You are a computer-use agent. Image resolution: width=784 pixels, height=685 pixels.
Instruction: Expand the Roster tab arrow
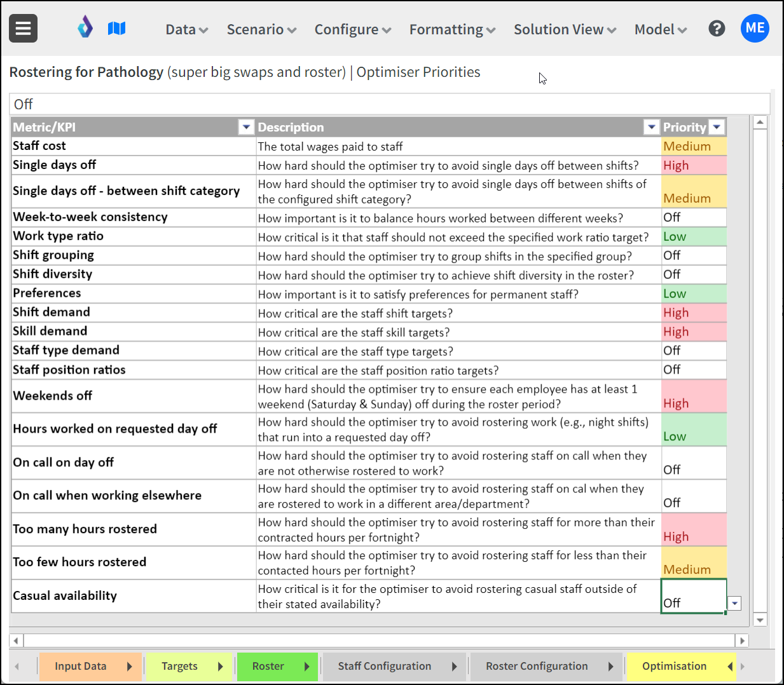coord(307,667)
